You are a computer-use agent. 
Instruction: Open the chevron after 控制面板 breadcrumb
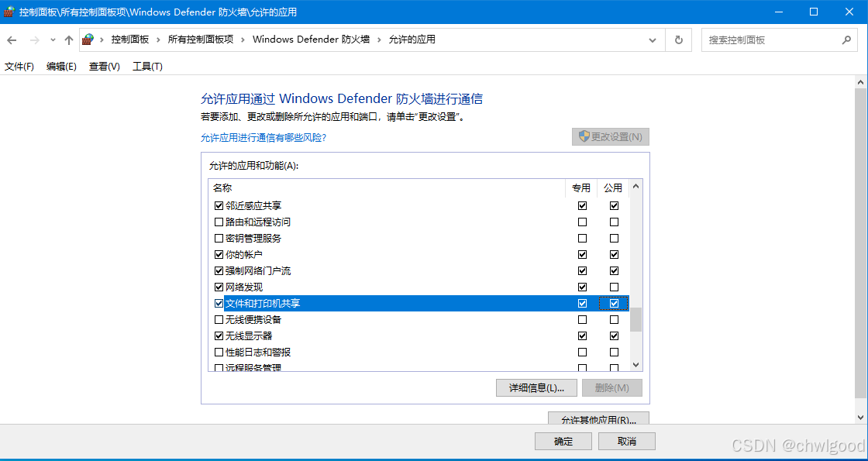pyautogui.click(x=158, y=40)
